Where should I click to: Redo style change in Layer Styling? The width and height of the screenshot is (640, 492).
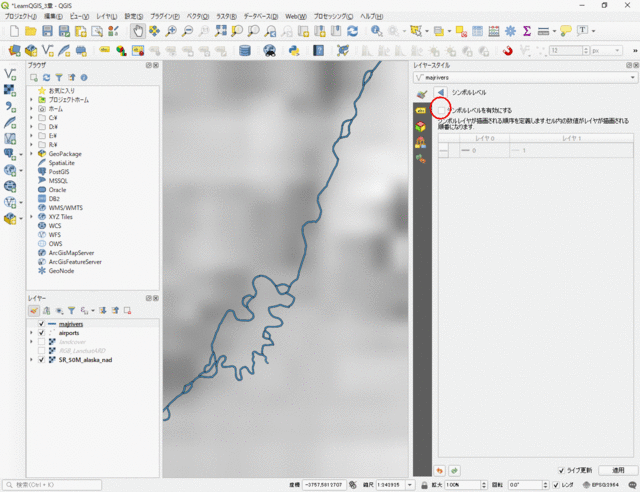[x=454, y=471]
